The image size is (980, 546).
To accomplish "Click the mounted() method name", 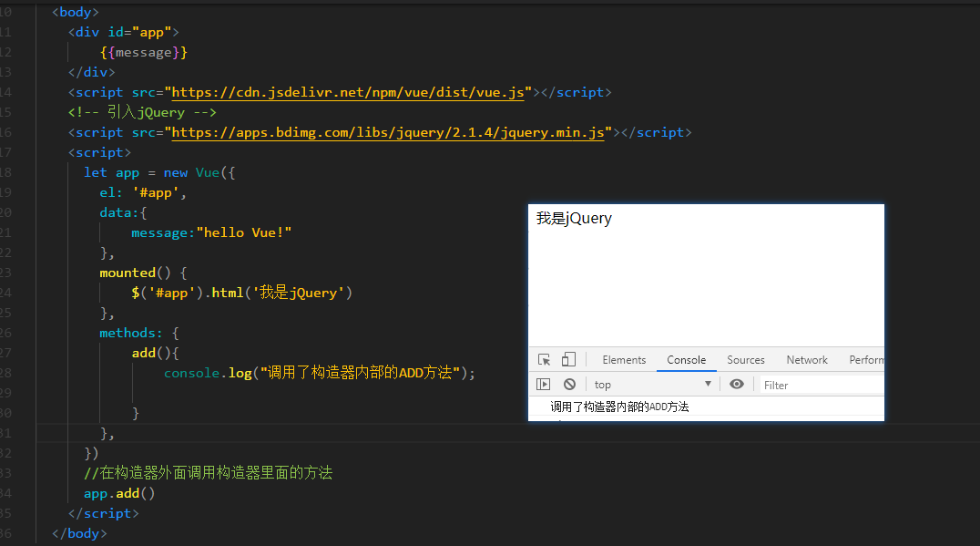I will [128, 273].
